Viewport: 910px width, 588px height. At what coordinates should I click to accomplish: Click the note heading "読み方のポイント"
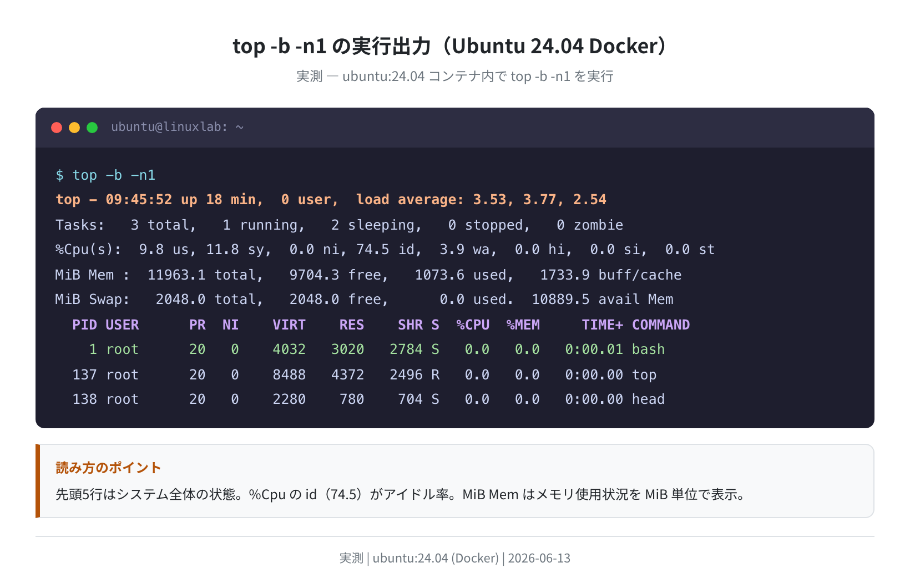pos(108,468)
